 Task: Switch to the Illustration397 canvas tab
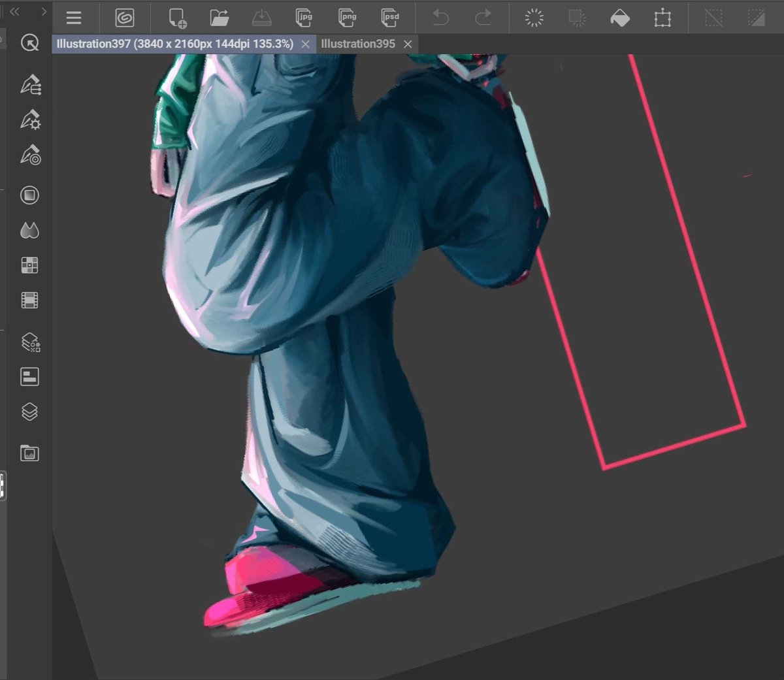(x=174, y=44)
